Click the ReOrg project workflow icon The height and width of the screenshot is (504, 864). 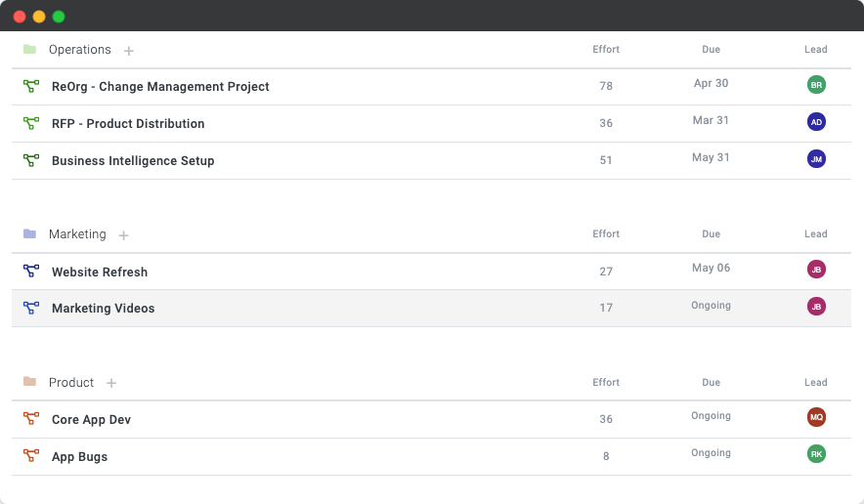pyautogui.click(x=31, y=87)
